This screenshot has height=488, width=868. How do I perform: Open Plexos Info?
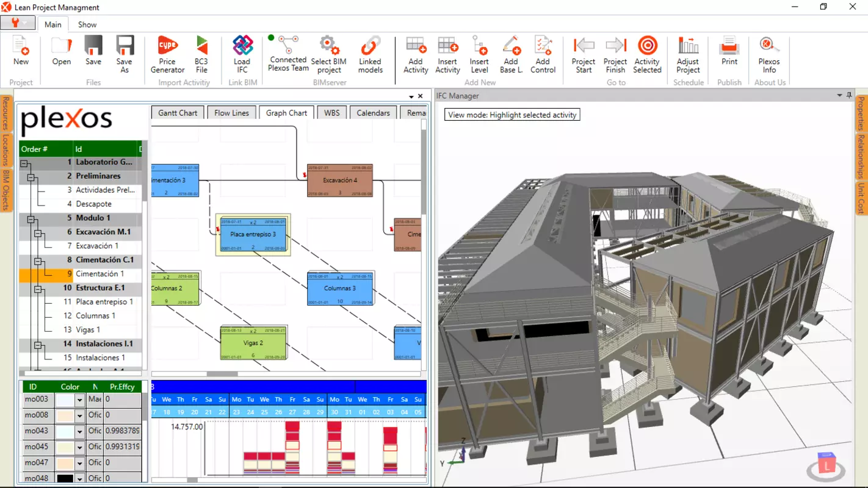(x=769, y=55)
